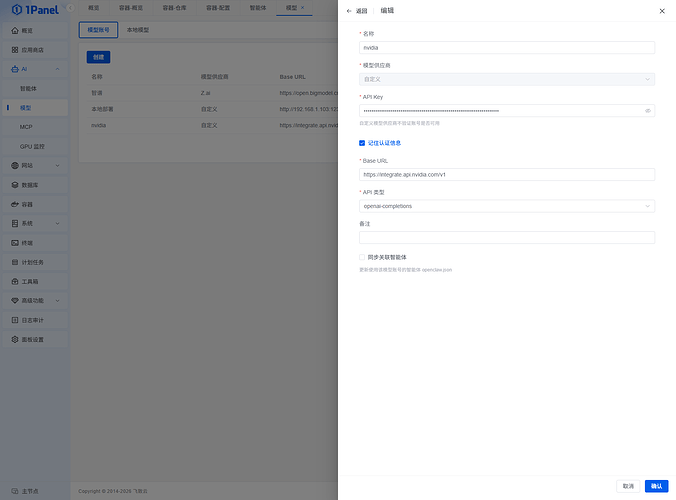
Task: Click the 取消 button
Action: click(628, 486)
